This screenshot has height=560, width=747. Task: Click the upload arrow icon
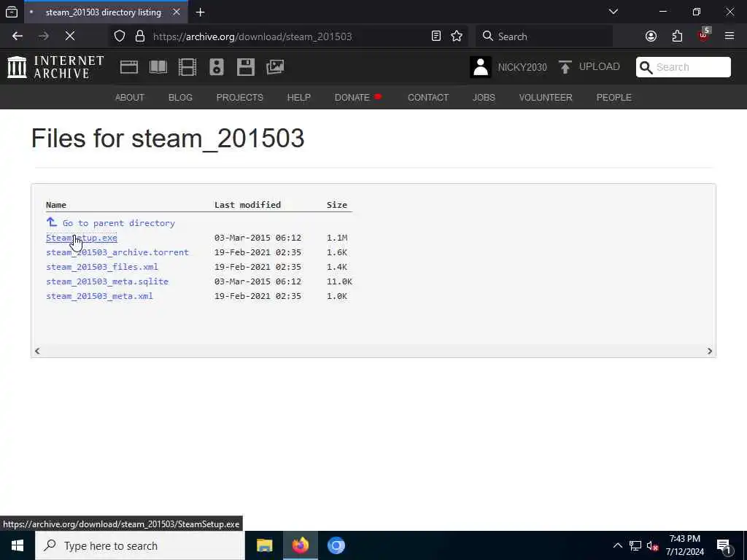pos(565,67)
